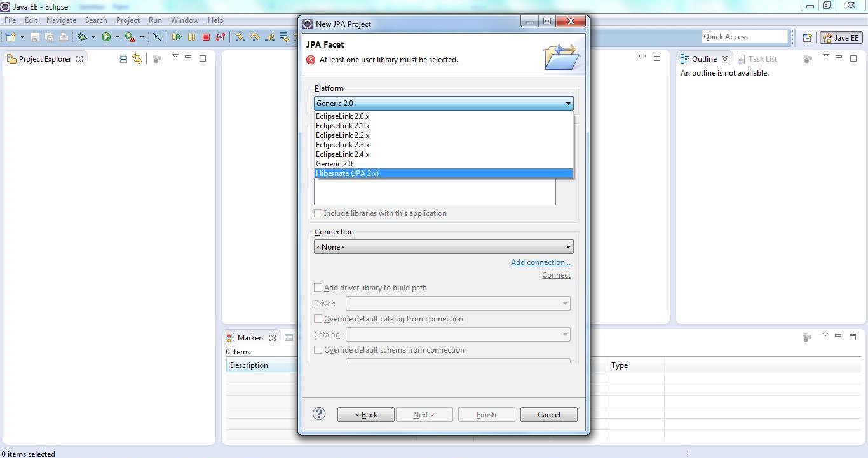Viewport: 868px width, 458px height.
Task: Close the Outline tab
Action: (x=725, y=59)
